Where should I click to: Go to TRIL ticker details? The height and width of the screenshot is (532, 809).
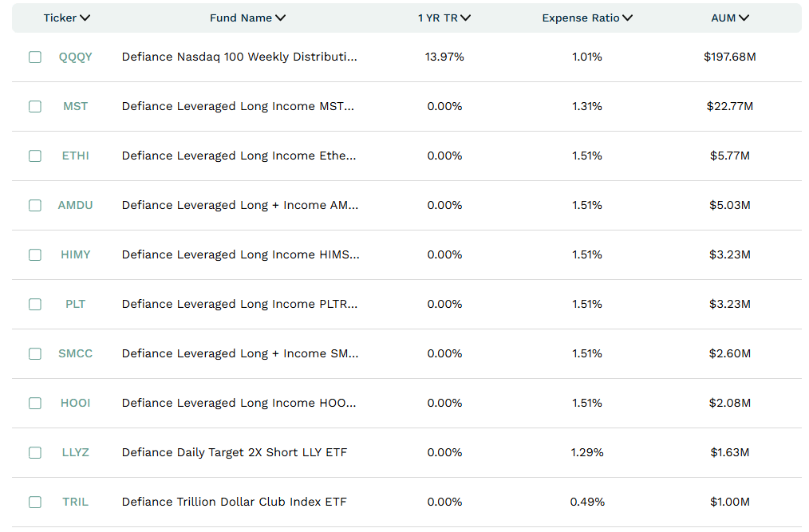tap(75, 502)
